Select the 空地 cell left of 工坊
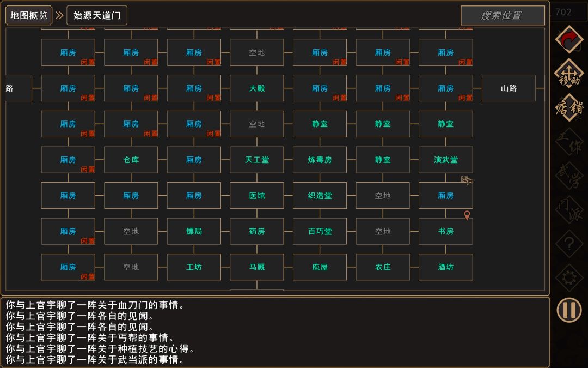 131,267
